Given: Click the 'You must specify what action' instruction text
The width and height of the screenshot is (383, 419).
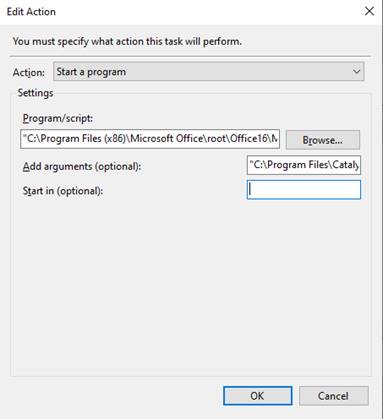Looking at the screenshot, I should 127,42.
